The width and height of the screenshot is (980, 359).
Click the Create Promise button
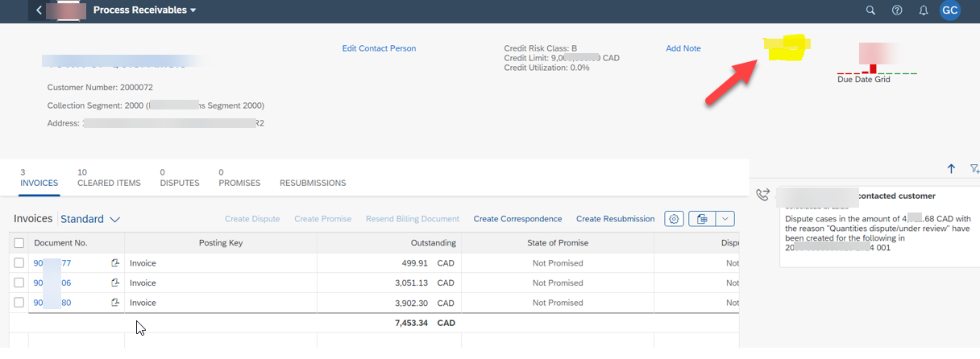click(x=323, y=219)
